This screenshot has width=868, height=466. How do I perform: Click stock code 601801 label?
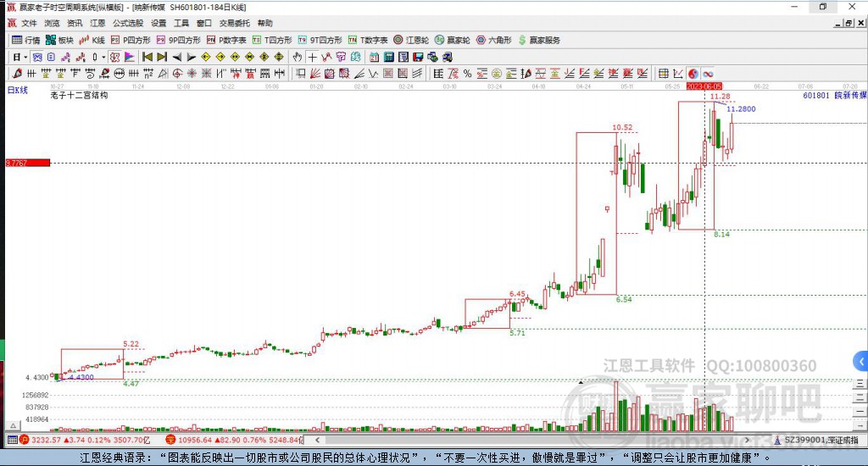pos(816,95)
